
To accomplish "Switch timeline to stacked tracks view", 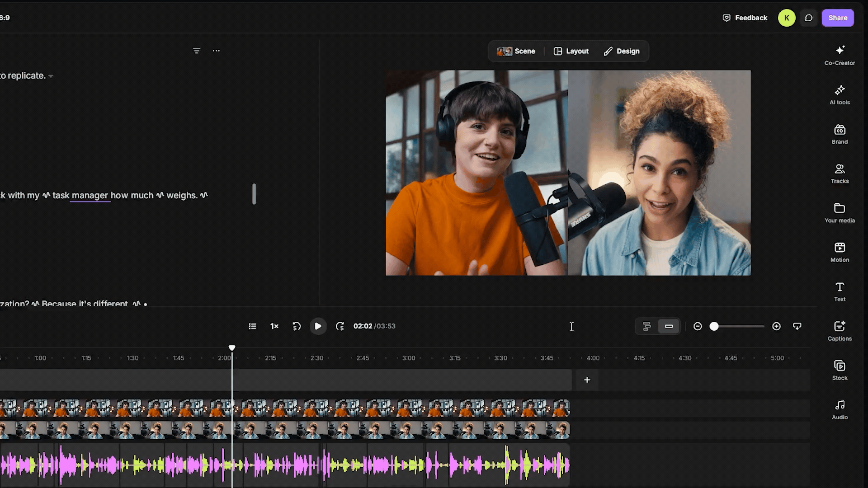I will (x=647, y=326).
